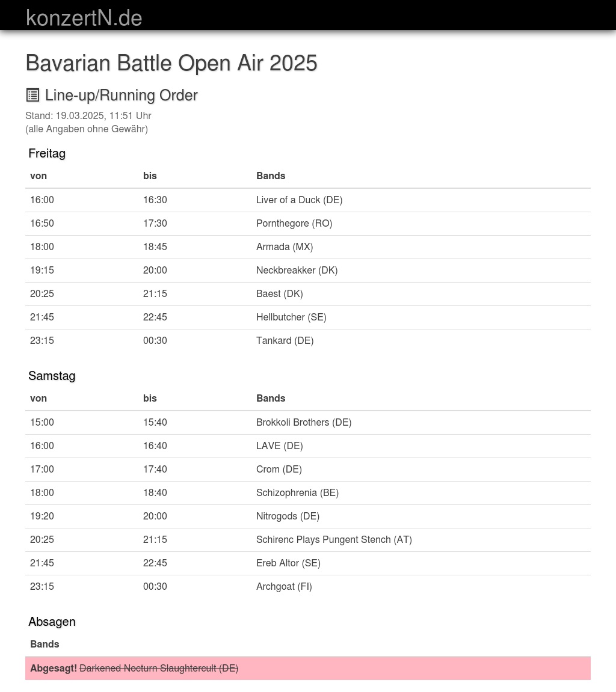Screen dimensions: 616x692
Task: Click on Ereb Altor (SE) entry
Action: click(288, 563)
